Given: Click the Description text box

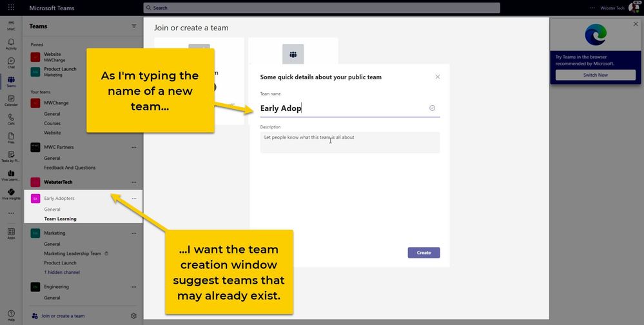Looking at the screenshot, I should point(350,143).
